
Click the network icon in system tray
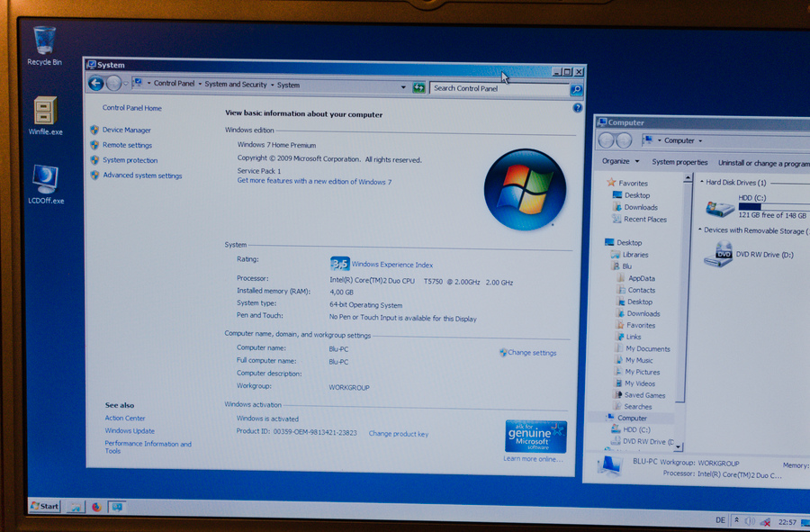point(766,522)
